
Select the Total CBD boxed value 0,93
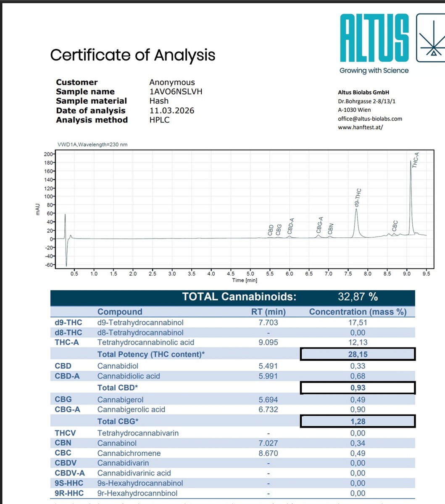pyautogui.click(x=358, y=388)
